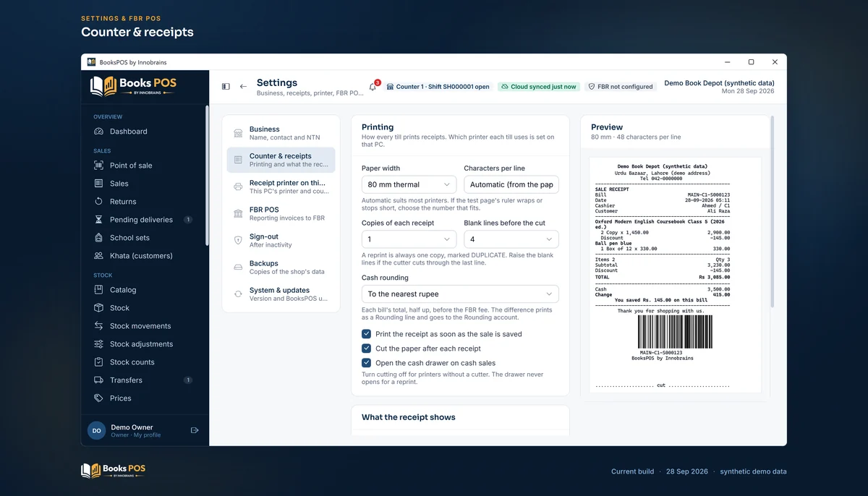
Task: Open the Paper width dropdown
Action: (x=409, y=184)
